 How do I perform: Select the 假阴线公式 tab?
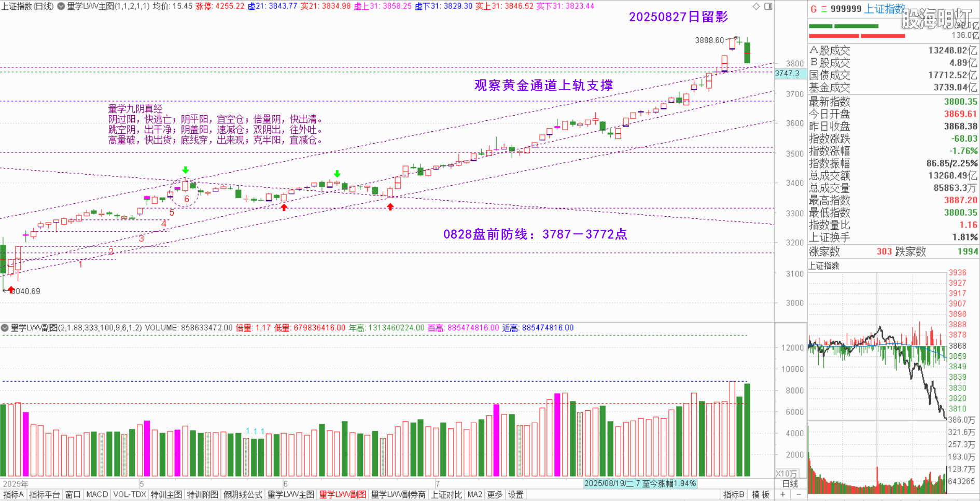click(x=243, y=495)
